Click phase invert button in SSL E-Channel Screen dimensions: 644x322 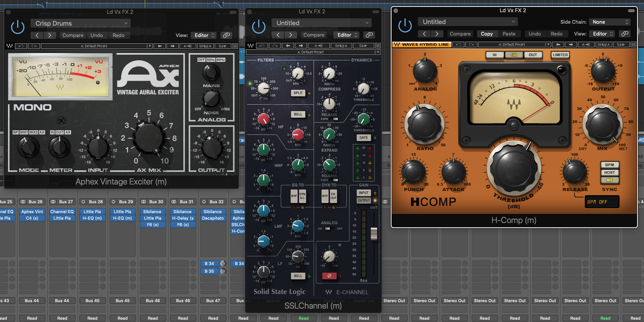329,276
